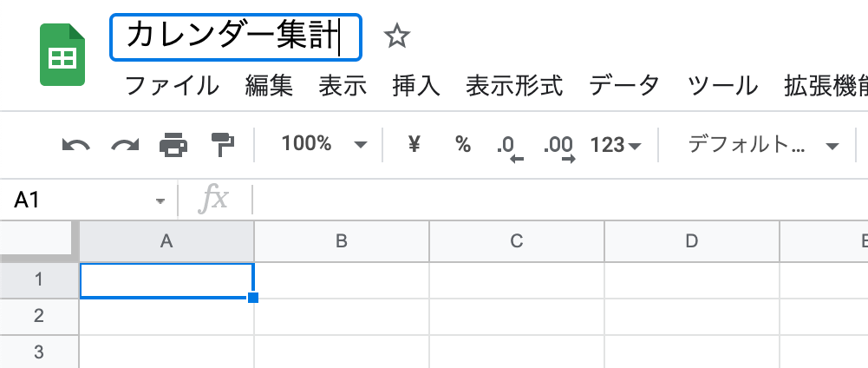Screen dimensions: 868x368
Task: Click the printer icon
Action: click(173, 145)
